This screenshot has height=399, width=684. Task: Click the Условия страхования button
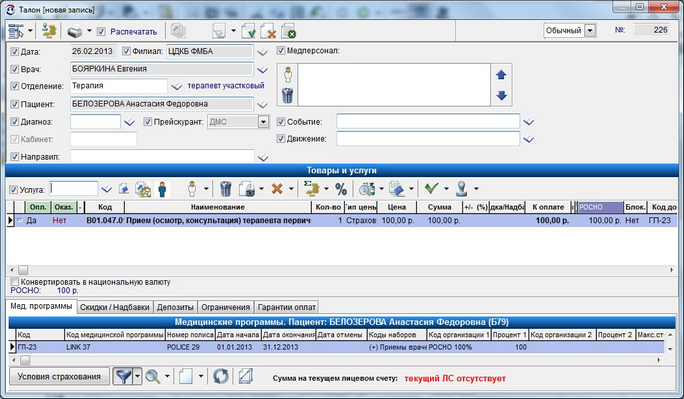(59, 376)
